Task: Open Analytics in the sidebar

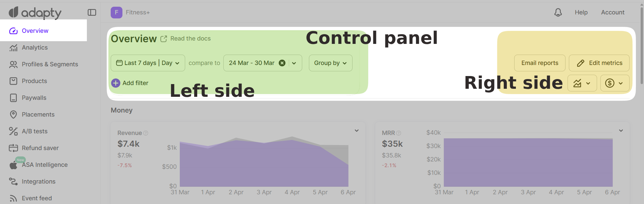Action: (x=35, y=48)
